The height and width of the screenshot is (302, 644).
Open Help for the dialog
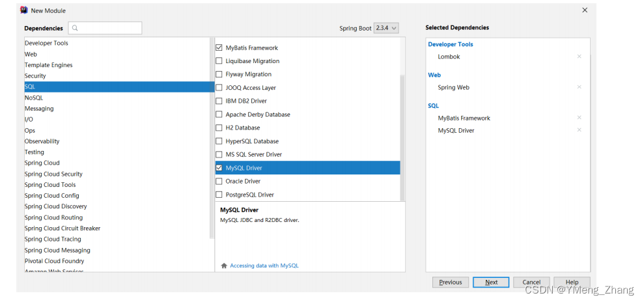(x=572, y=282)
